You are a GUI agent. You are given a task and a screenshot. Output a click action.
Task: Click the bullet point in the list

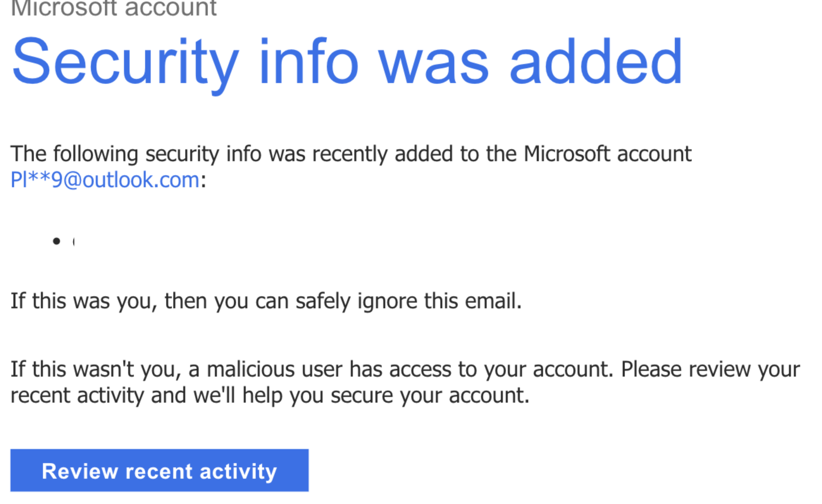56,241
